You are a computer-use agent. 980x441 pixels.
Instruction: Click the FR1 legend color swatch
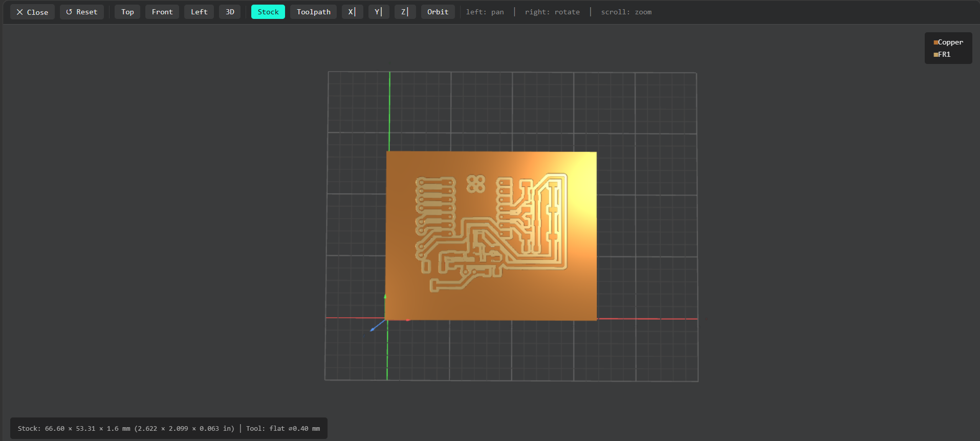(x=935, y=55)
